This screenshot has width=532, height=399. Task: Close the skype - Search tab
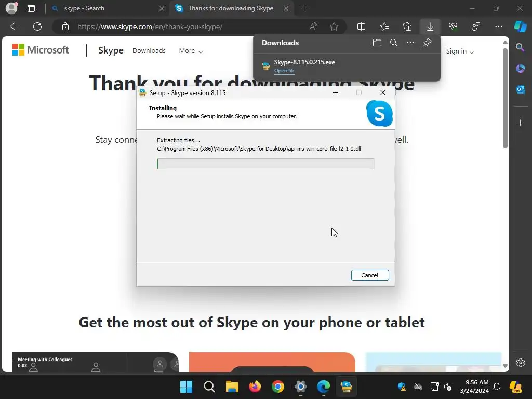coord(162,8)
